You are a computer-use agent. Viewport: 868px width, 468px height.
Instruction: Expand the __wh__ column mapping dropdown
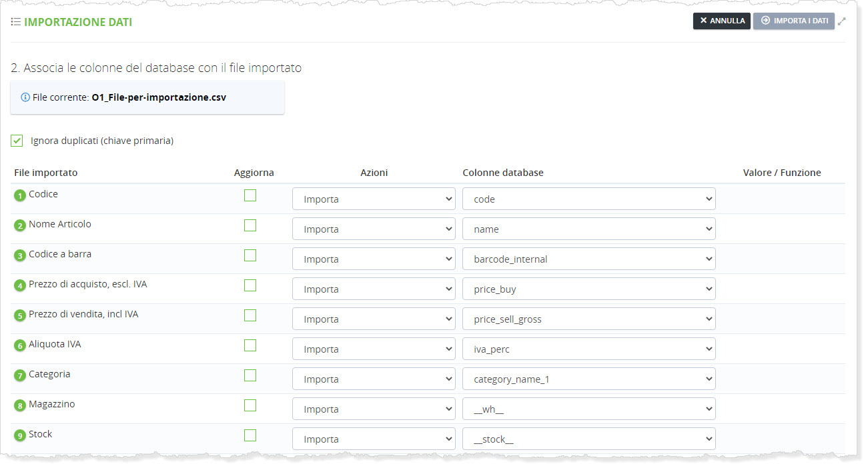click(x=588, y=409)
